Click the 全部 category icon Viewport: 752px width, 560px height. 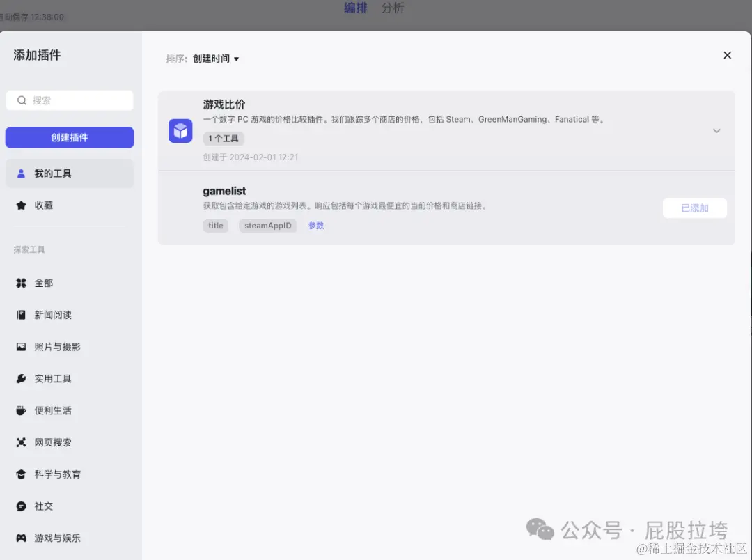pyautogui.click(x=22, y=283)
